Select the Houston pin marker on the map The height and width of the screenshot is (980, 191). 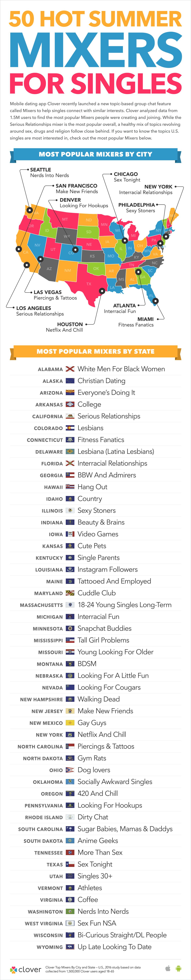pos(102,291)
